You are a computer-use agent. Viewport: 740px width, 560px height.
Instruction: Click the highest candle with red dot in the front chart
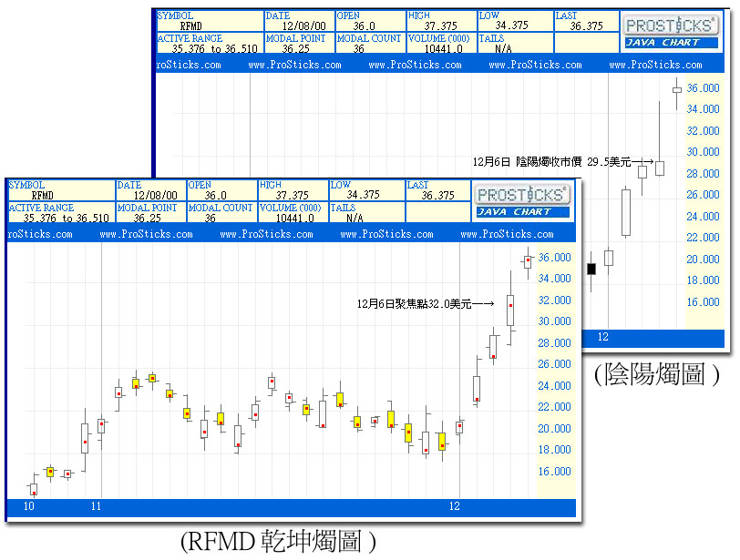click(x=528, y=260)
